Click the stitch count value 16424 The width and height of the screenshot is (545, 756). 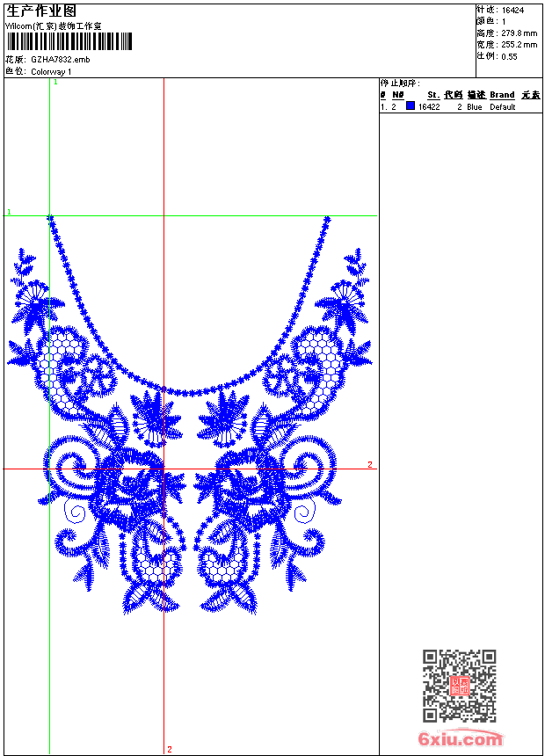(512, 11)
